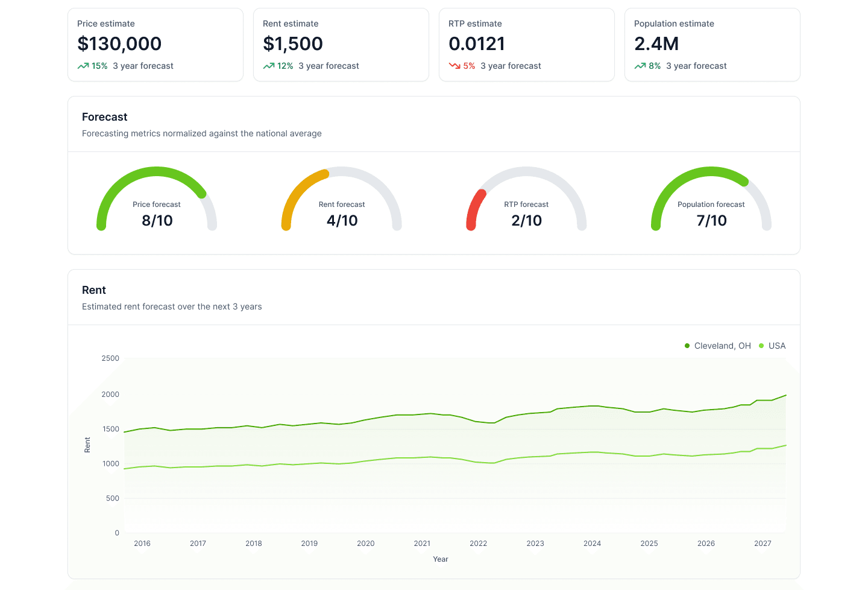Select the $130,000 price value

119,43
